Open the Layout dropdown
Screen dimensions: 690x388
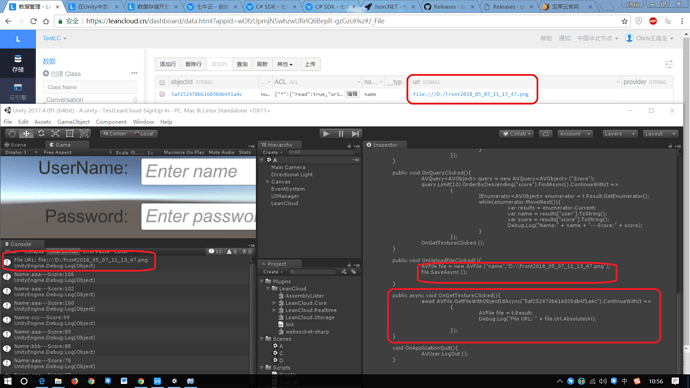coord(660,134)
